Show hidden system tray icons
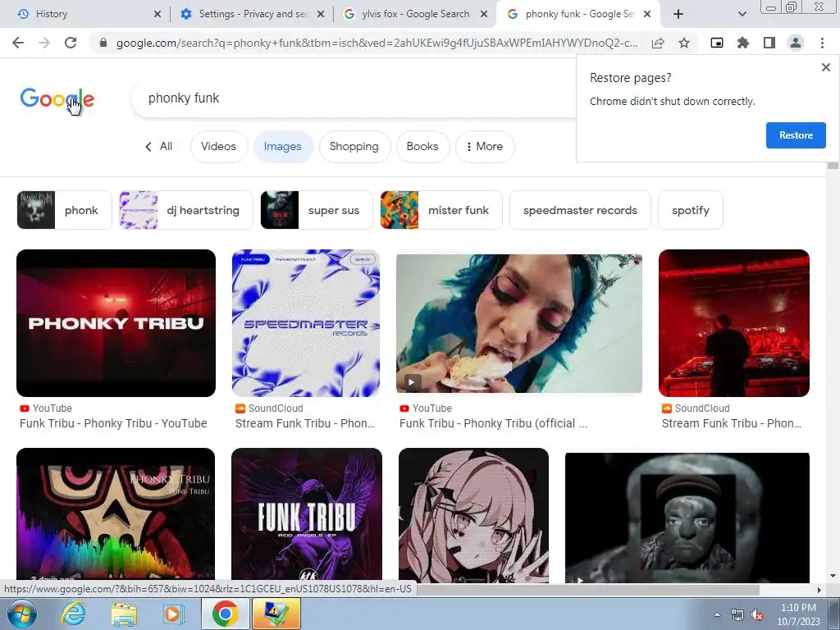This screenshot has width=840, height=630. pos(717,614)
